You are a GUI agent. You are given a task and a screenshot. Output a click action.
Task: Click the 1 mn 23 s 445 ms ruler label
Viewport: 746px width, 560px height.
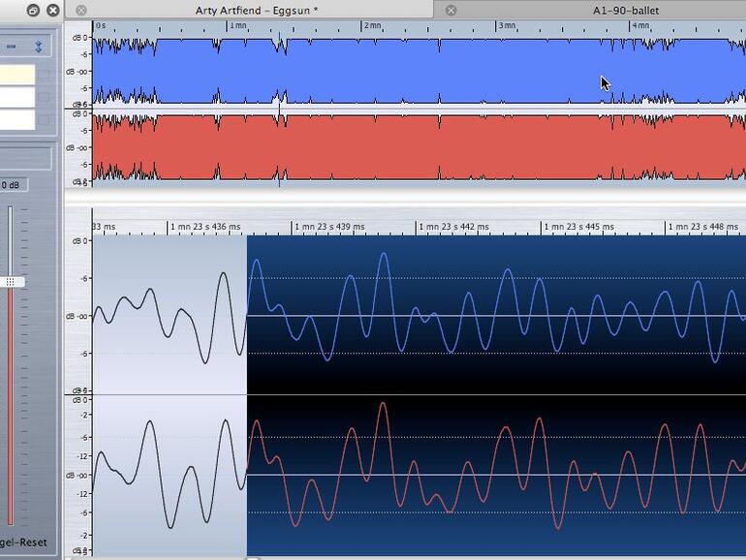click(579, 227)
